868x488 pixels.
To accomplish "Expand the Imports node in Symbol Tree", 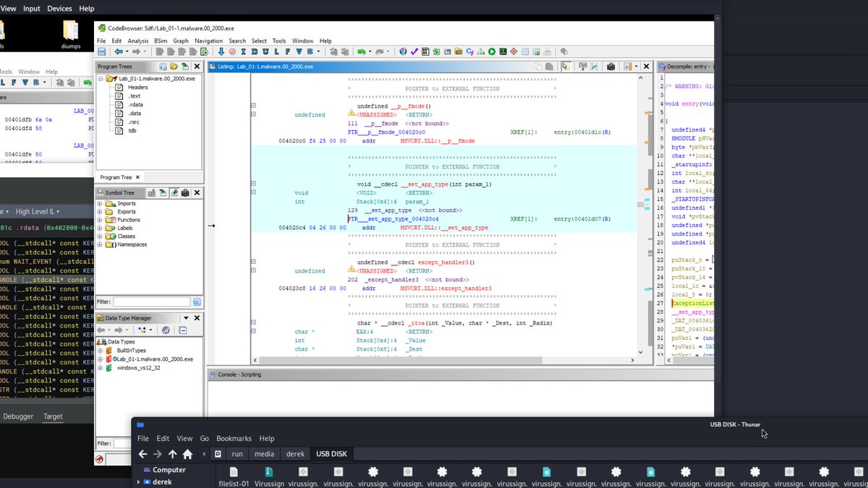I will click(100, 204).
